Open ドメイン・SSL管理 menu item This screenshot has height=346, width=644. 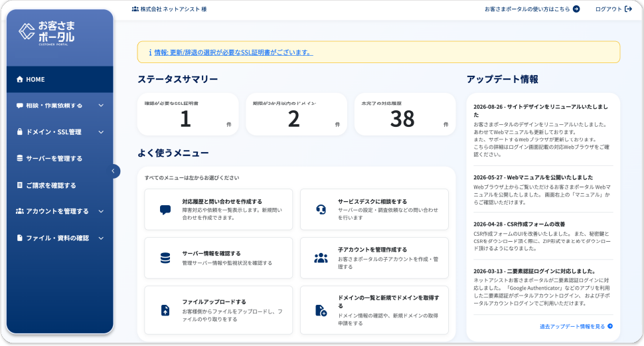(x=60, y=132)
